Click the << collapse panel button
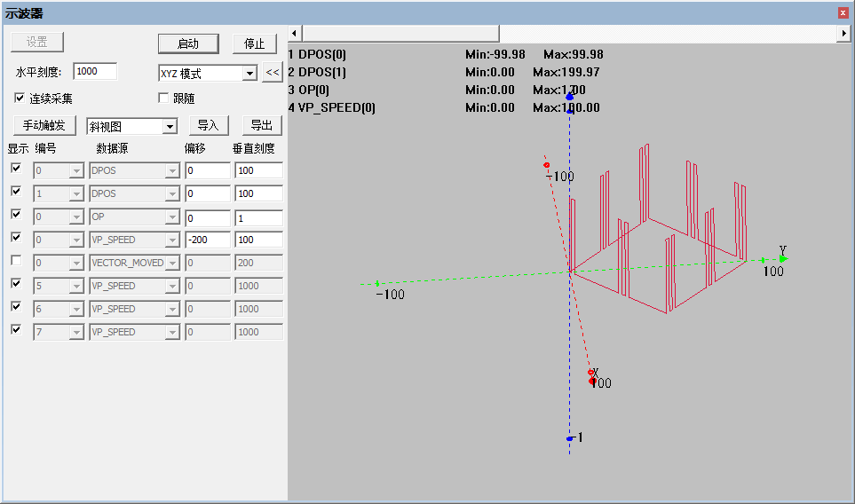 pos(272,73)
